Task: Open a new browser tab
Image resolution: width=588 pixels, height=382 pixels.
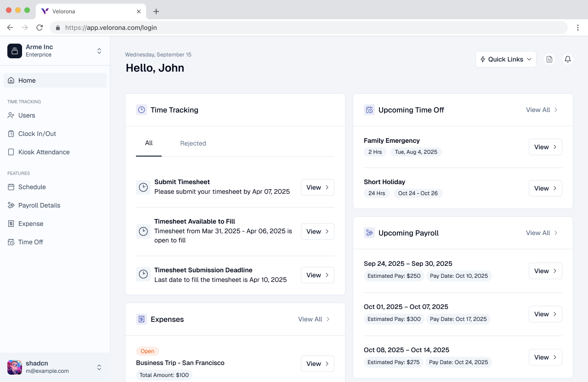Action: point(156,11)
